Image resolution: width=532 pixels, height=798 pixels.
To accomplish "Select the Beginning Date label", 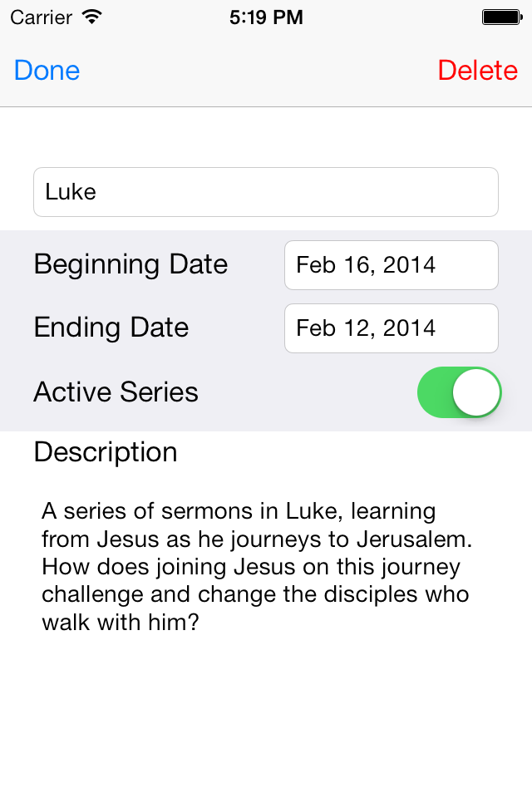I will [x=131, y=264].
